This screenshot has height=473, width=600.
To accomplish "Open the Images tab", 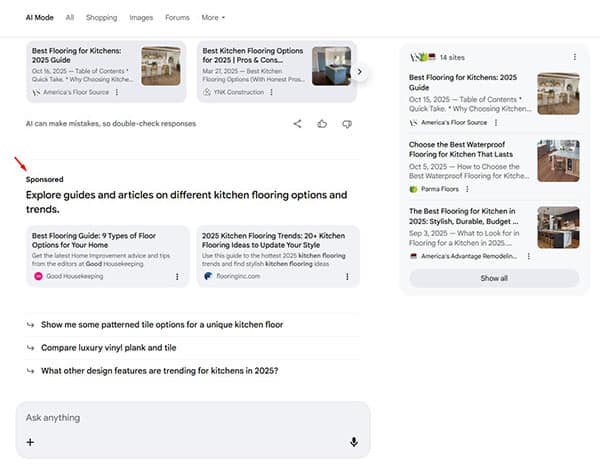I will click(x=141, y=18).
